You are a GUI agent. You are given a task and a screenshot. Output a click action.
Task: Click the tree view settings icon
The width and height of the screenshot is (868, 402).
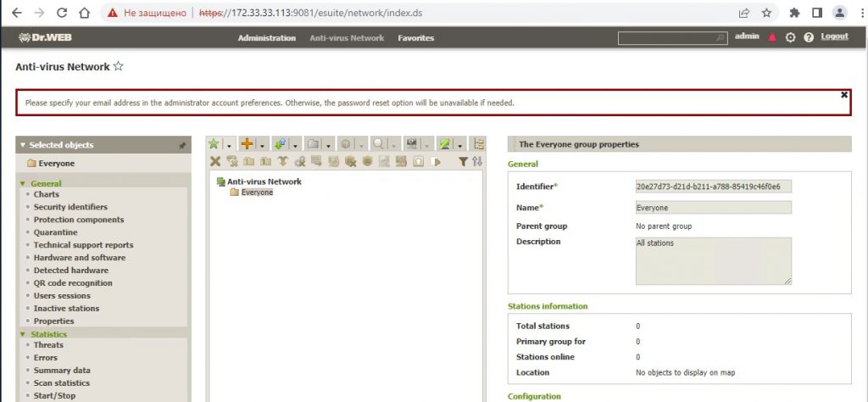pos(479,144)
